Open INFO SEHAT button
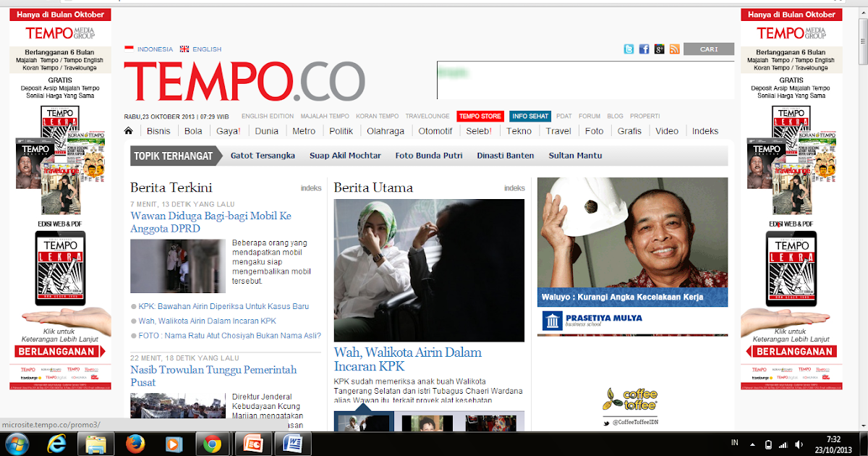The height and width of the screenshot is (456, 868). point(530,116)
